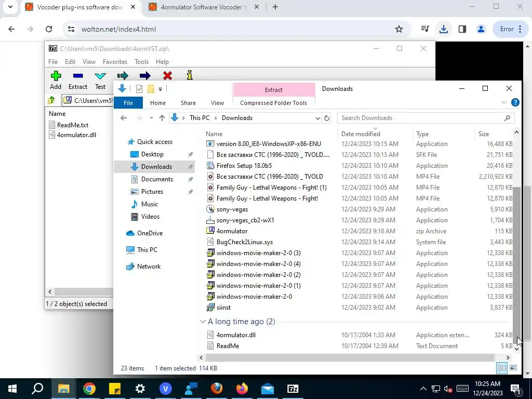
Task: Open Chrome tab search dropdown
Action: (10, 7)
